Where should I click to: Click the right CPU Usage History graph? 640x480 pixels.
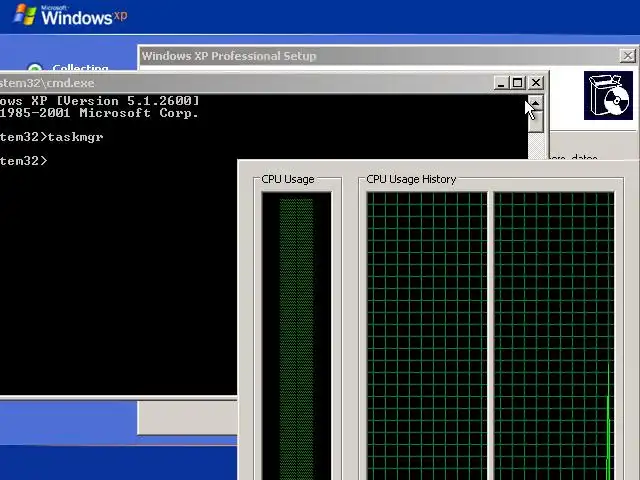click(x=554, y=336)
